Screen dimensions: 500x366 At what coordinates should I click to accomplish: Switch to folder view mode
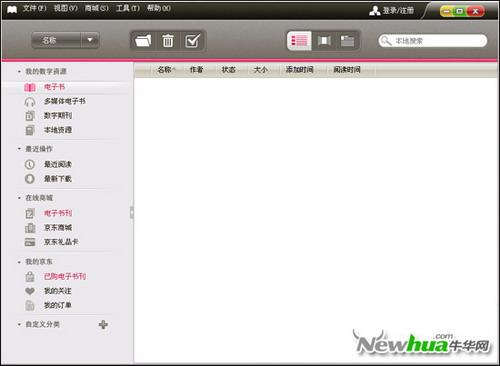coord(347,41)
